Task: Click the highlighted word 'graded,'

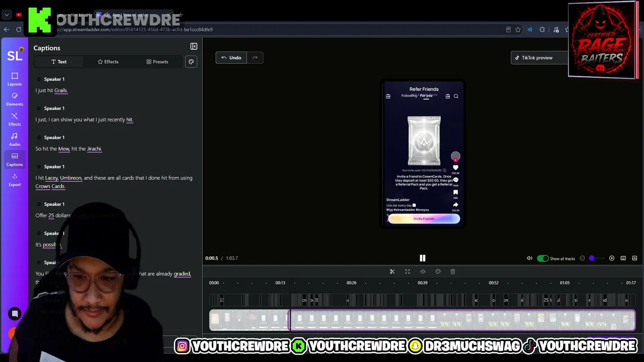Action: pos(182,274)
